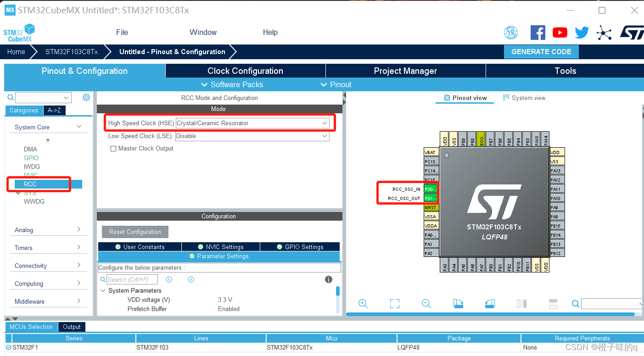Click the STM32CubeMX logo
644x356 pixels.
point(19,33)
